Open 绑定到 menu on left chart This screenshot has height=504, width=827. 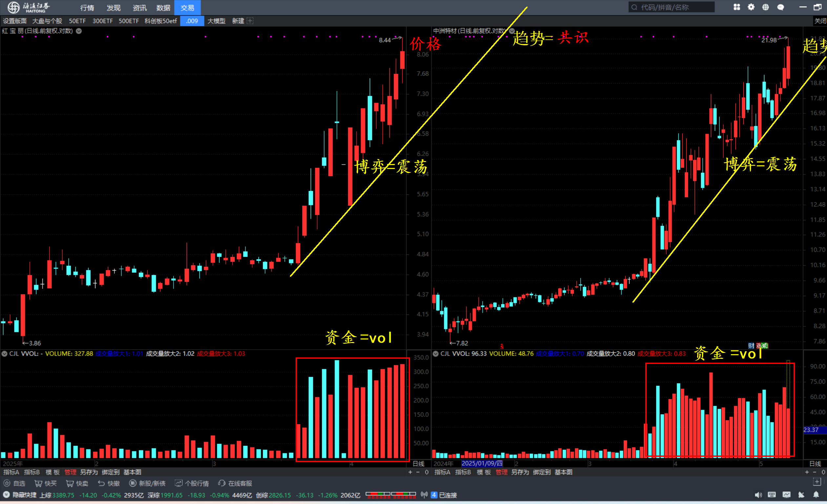(111, 472)
